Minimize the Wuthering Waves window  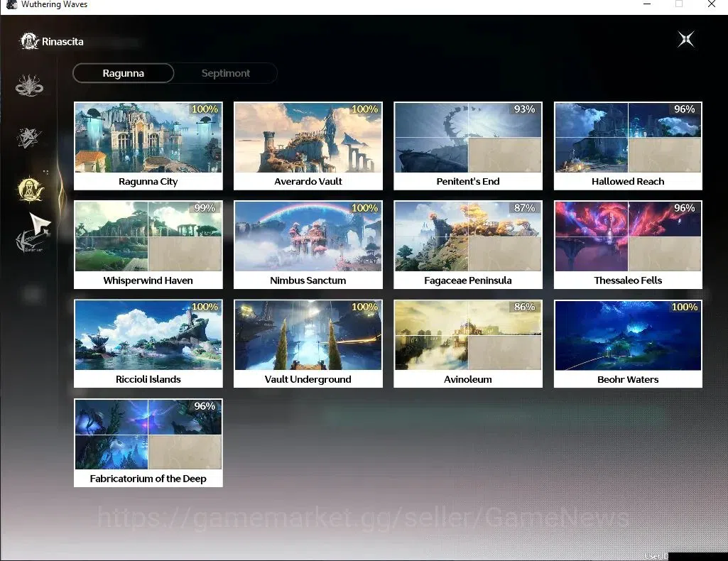click(647, 4)
